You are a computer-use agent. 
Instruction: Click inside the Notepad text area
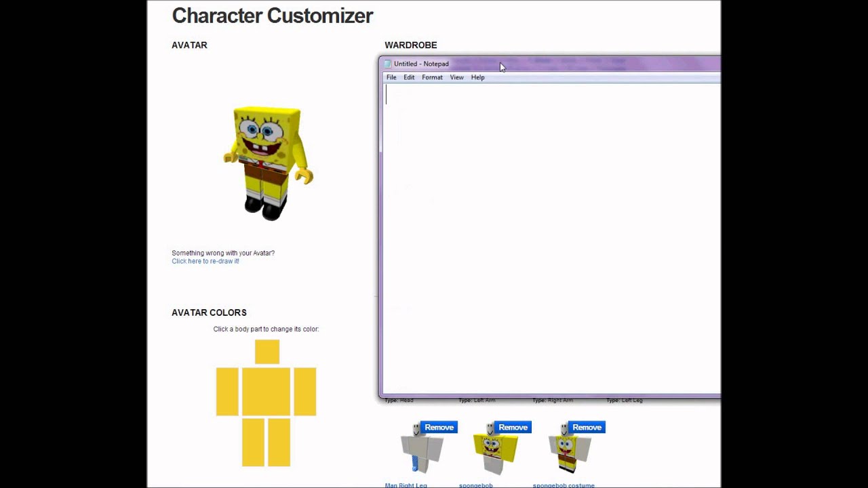(551, 239)
